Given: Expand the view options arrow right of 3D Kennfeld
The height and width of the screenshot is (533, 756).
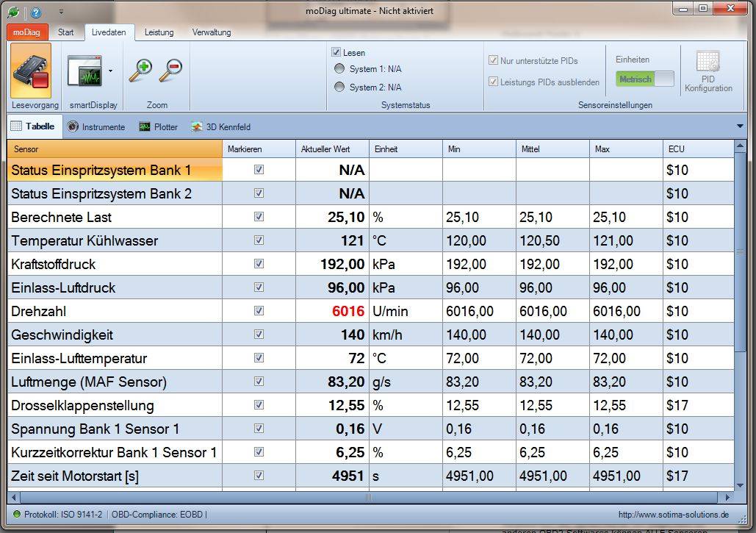Looking at the screenshot, I should point(741,126).
